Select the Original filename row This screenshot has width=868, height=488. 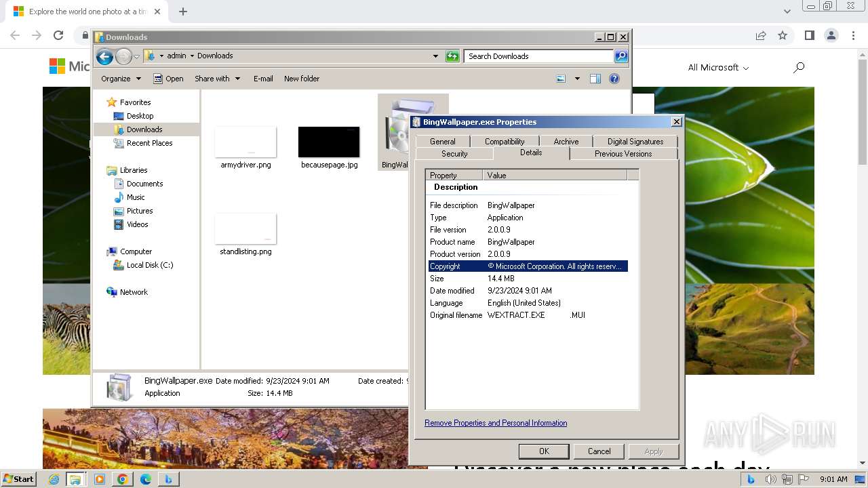(528, 315)
